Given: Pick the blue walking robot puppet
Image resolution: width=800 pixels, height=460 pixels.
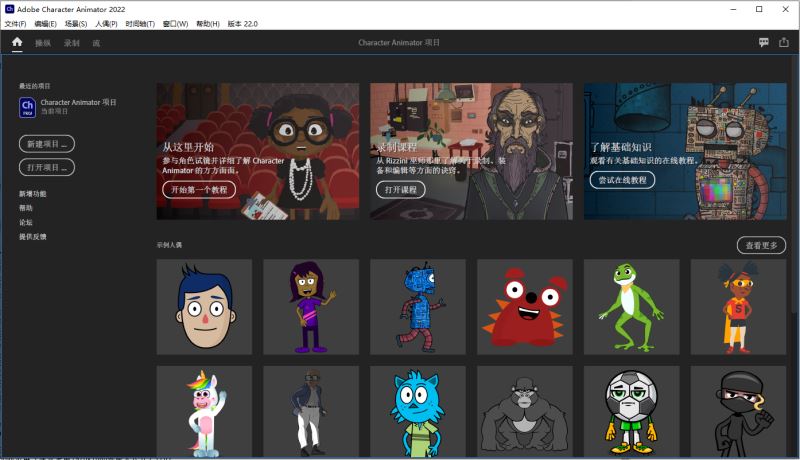Looking at the screenshot, I should (418, 307).
